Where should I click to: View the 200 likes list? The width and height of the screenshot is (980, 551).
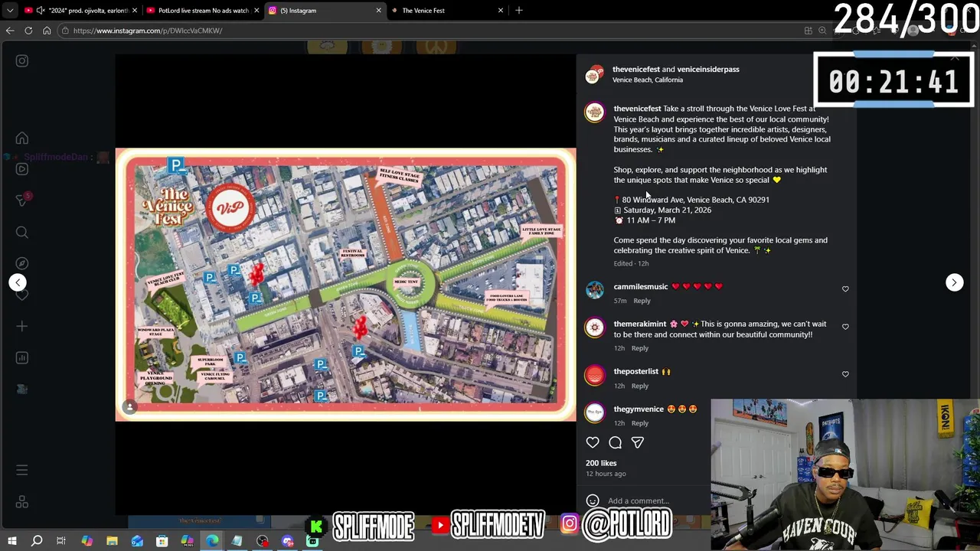click(x=601, y=463)
